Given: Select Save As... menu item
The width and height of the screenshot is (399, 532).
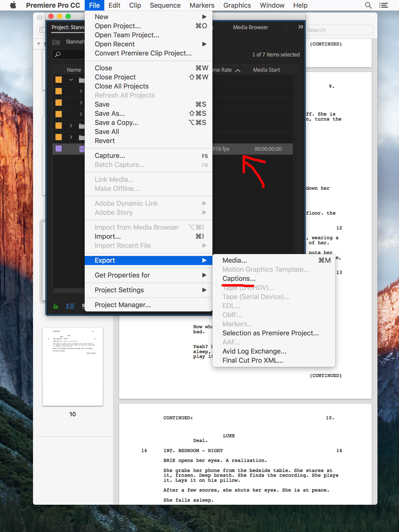Looking at the screenshot, I should [x=148, y=114].
